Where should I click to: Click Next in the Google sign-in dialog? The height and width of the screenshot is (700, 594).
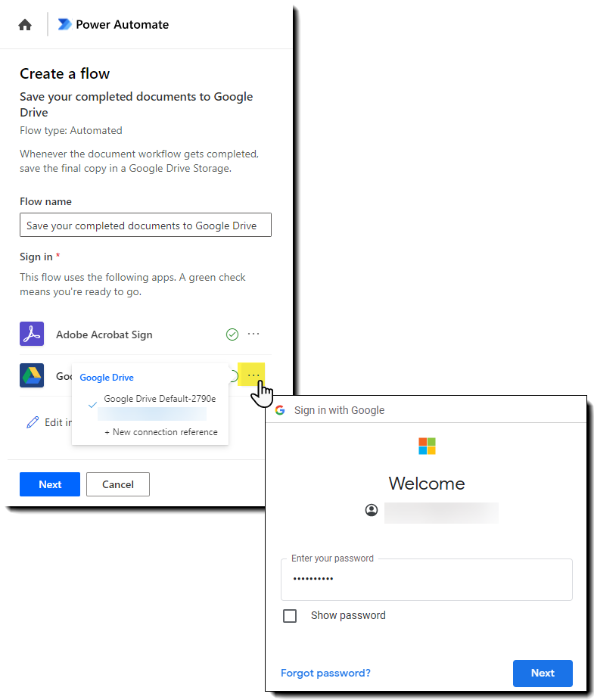tap(543, 674)
